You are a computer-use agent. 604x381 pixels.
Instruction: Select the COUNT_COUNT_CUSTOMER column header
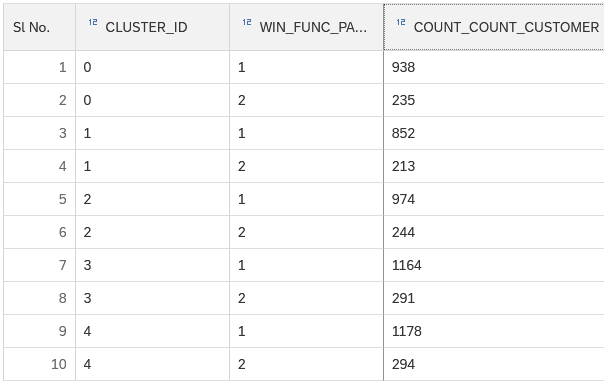click(494, 27)
